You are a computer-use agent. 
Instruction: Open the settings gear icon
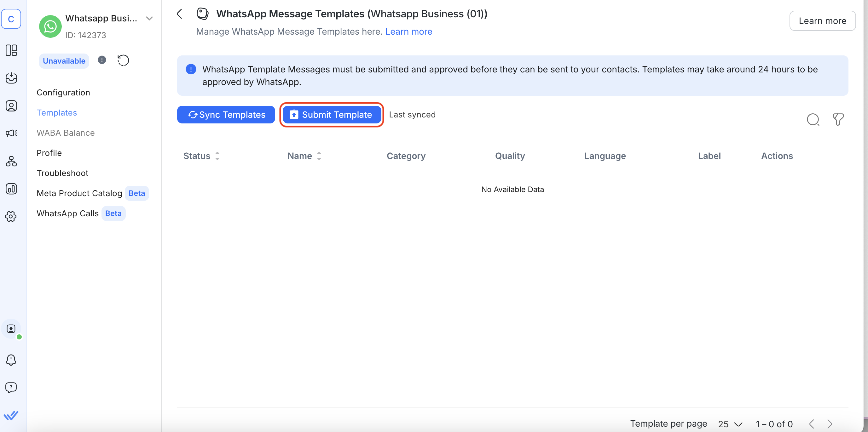pyautogui.click(x=11, y=217)
